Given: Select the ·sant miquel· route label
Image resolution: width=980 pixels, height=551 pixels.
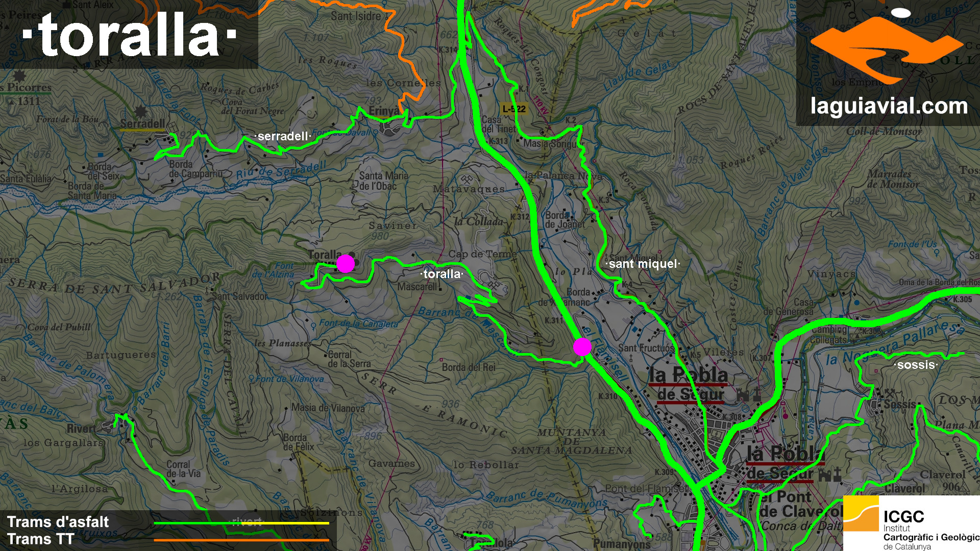Looking at the screenshot, I should [x=643, y=264].
